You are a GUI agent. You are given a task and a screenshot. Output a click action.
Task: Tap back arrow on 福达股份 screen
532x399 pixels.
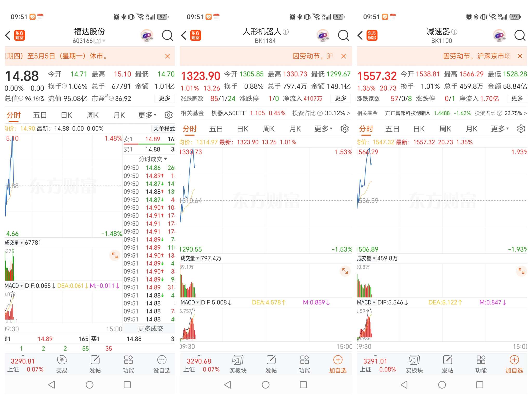pyautogui.click(x=8, y=35)
